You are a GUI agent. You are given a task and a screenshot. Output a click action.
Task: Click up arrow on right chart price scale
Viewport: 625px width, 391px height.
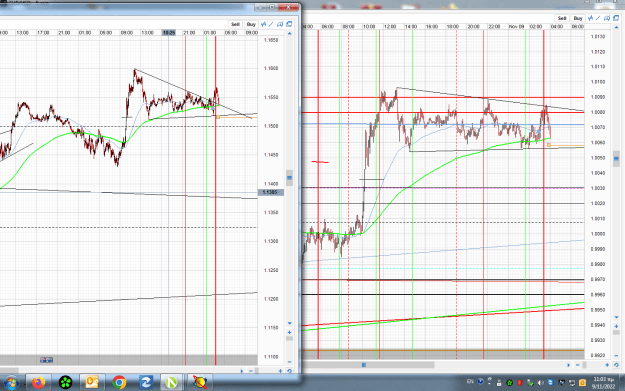pos(616,28)
